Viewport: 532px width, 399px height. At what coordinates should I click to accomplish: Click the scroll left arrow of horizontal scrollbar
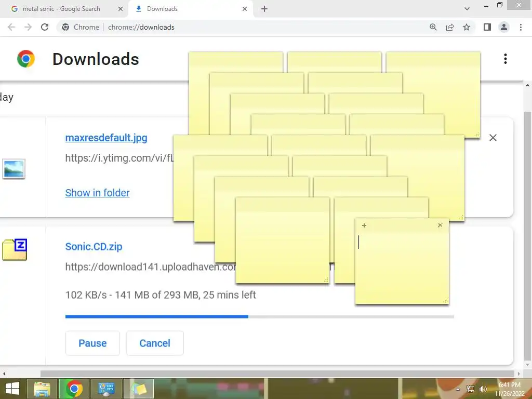4,374
